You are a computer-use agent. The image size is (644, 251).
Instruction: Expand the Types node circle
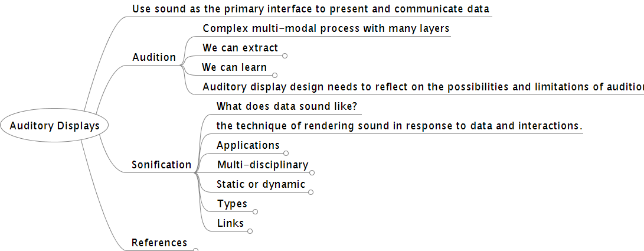pyautogui.click(x=256, y=212)
